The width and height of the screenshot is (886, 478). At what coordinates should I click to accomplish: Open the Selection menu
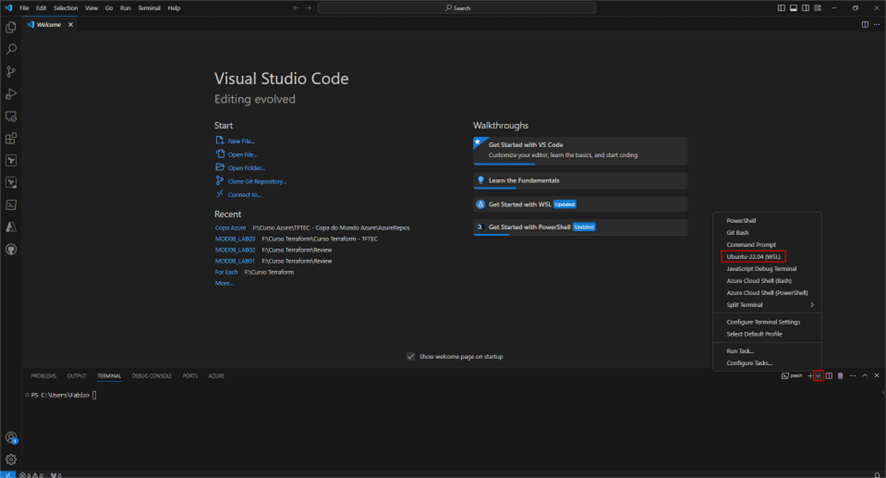[x=66, y=8]
